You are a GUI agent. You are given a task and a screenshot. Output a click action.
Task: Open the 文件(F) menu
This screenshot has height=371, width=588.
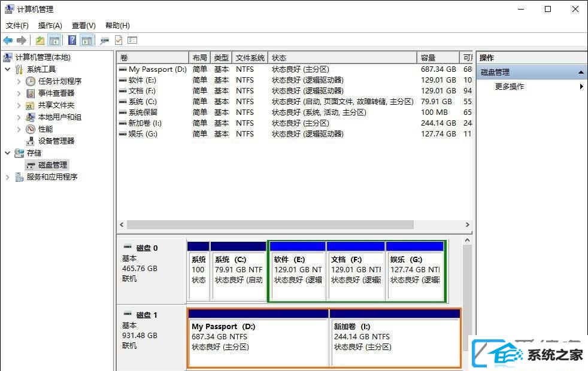tap(17, 26)
